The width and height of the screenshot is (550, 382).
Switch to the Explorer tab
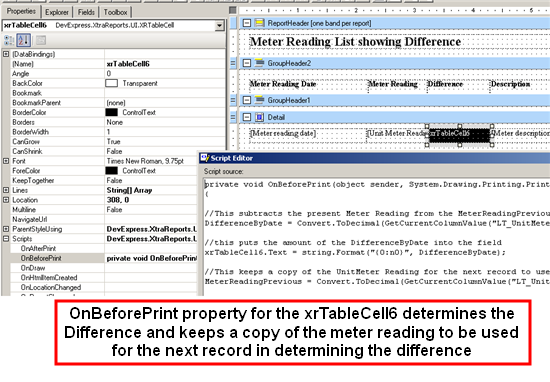tap(56, 12)
